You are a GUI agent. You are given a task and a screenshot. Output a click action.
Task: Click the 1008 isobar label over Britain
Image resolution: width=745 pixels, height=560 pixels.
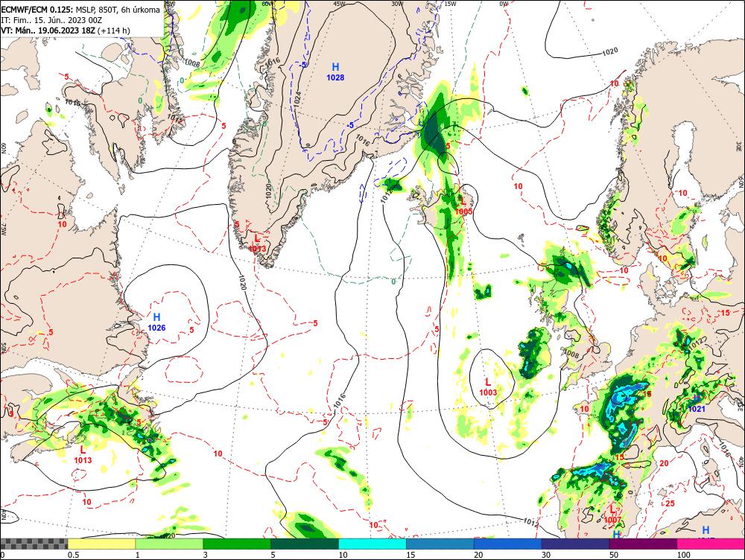(x=571, y=354)
